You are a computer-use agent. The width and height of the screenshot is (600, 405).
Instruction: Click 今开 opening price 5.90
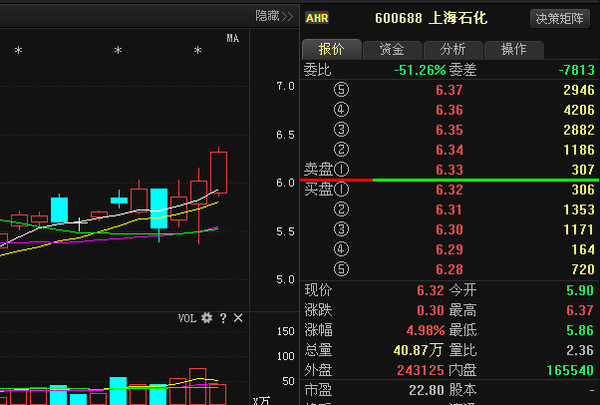580,290
